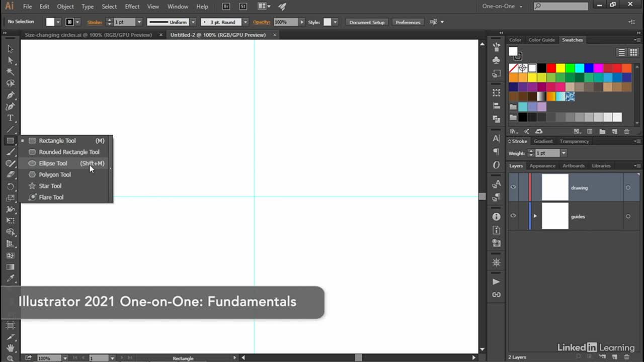Open the Actions panel play icon
644x362 pixels.
[x=497, y=282]
